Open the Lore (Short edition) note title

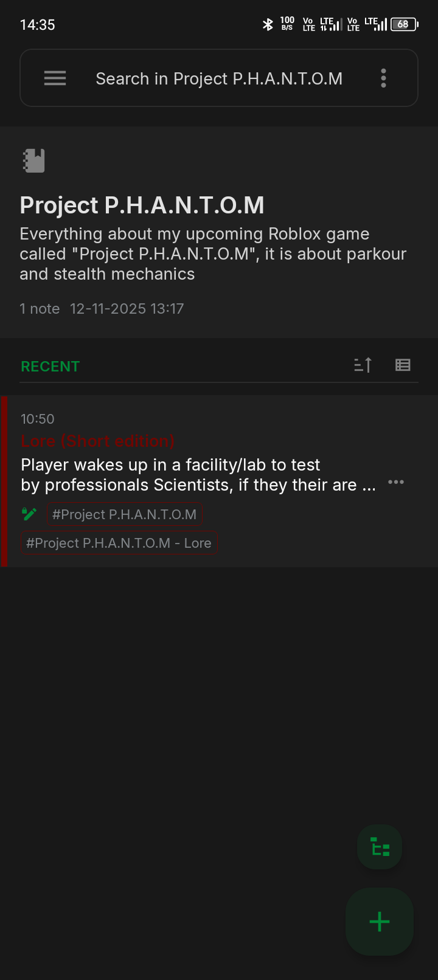(x=98, y=441)
